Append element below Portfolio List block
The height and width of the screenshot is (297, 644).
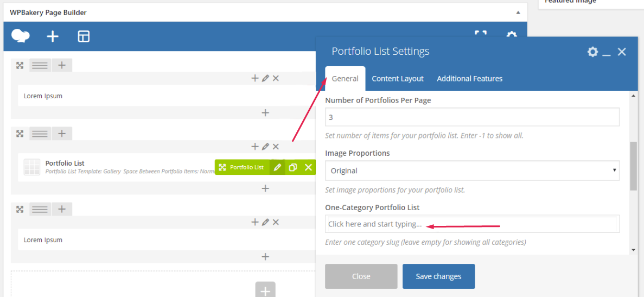click(x=265, y=188)
